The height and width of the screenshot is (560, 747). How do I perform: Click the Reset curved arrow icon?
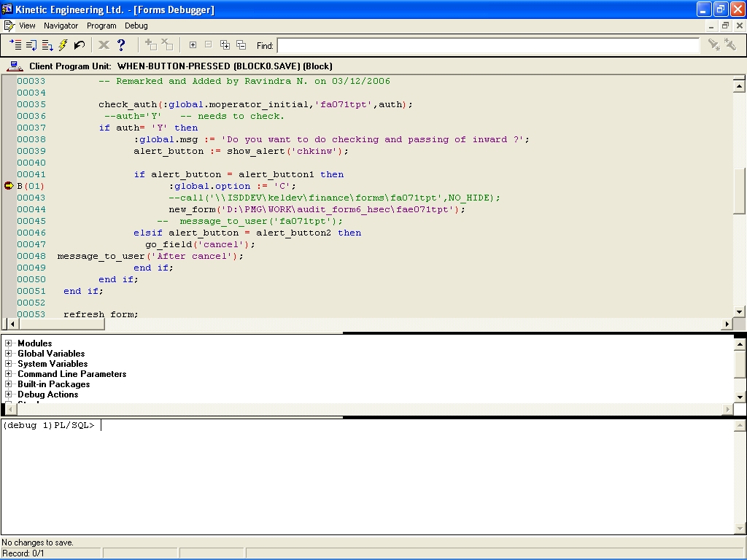[x=80, y=45]
